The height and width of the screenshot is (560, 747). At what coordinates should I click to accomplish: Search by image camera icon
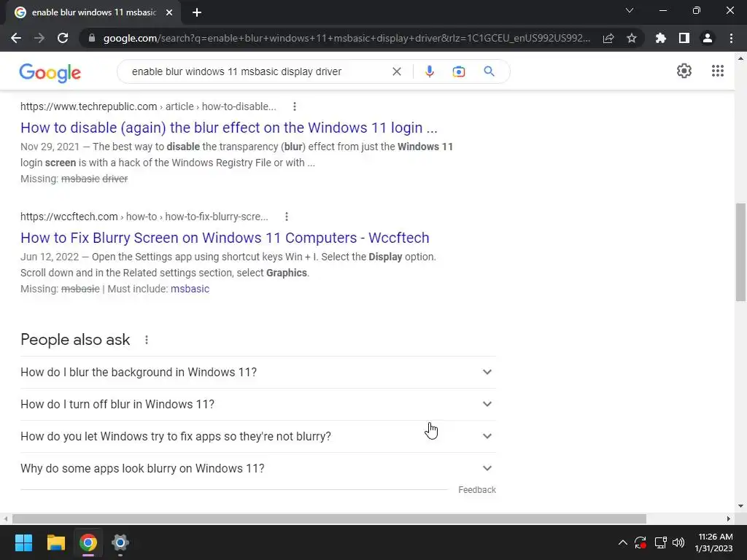tap(459, 71)
